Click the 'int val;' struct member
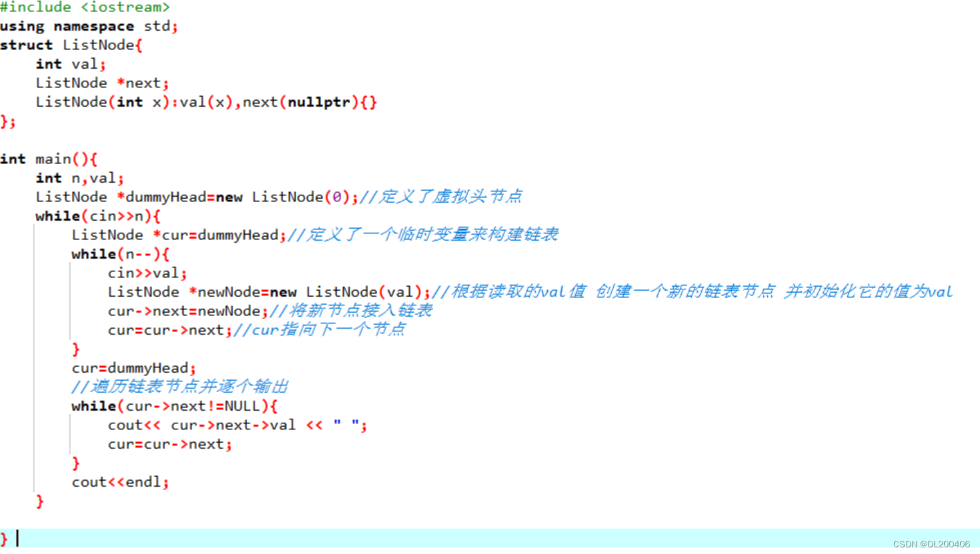This screenshot has height=554, width=980. pos(71,64)
